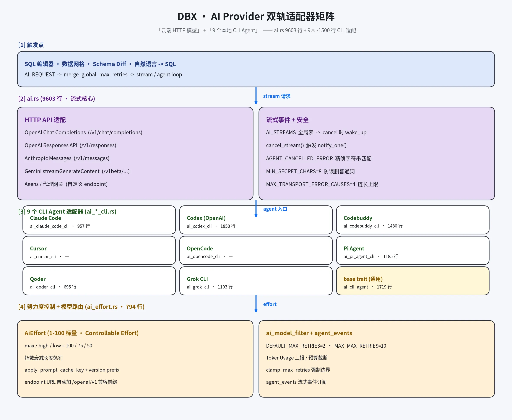Click the yellow base trait (通用) card
This screenshot has width=512, height=420.
(x=413, y=281)
